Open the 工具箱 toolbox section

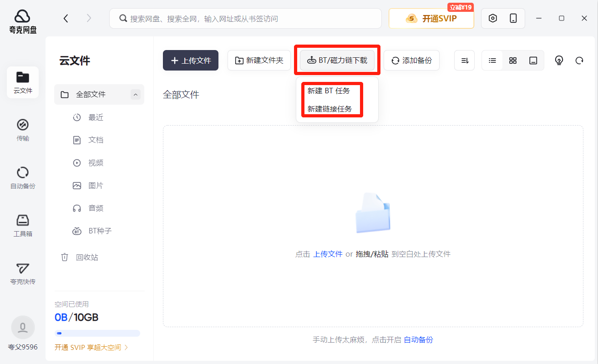[23, 226]
